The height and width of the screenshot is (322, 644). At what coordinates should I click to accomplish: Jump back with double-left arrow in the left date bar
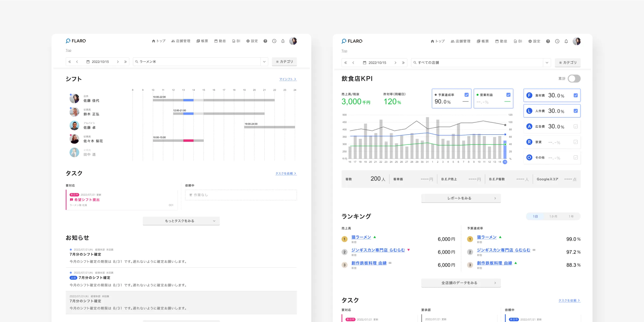click(x=70, y=62)
